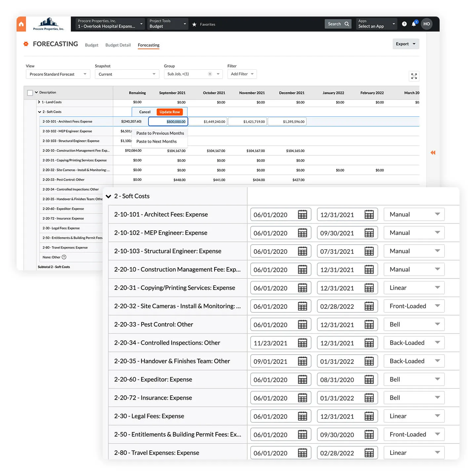Click the Update Row button
This screenshot has height=476, width=476.
(170, 112)
